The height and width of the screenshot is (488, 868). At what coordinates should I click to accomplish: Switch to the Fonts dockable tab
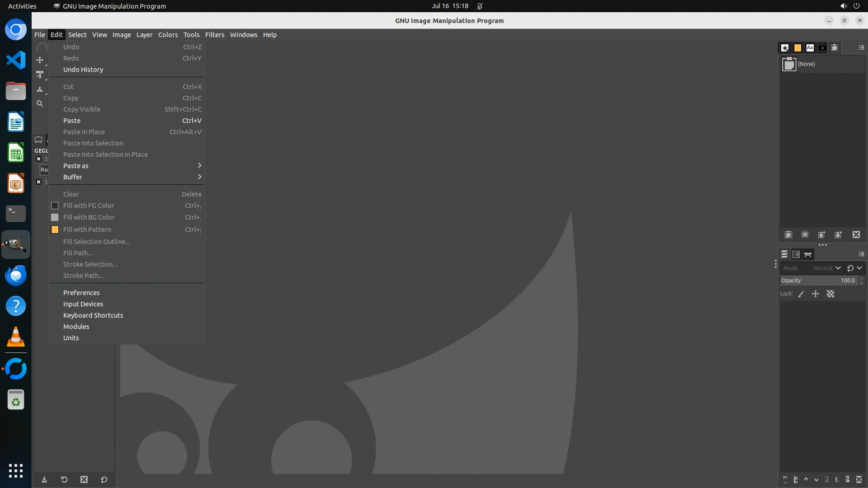810,48
